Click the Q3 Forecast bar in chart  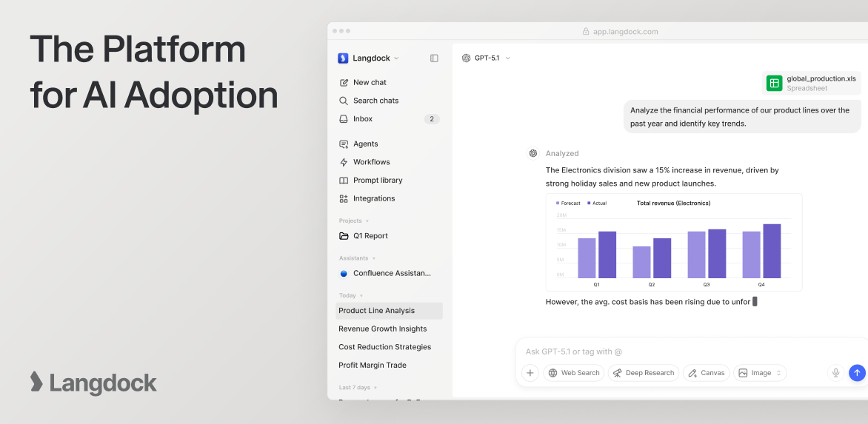click(696, 255)
